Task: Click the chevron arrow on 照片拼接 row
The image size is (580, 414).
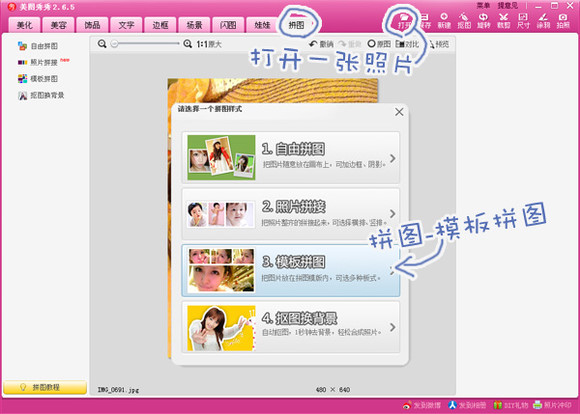Action: [392, 214]
